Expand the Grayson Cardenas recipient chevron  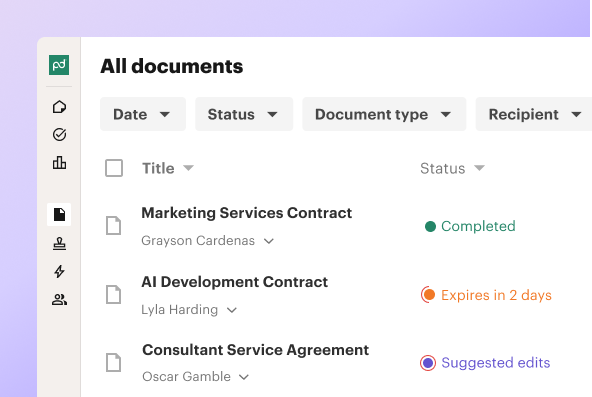point(268,241)
